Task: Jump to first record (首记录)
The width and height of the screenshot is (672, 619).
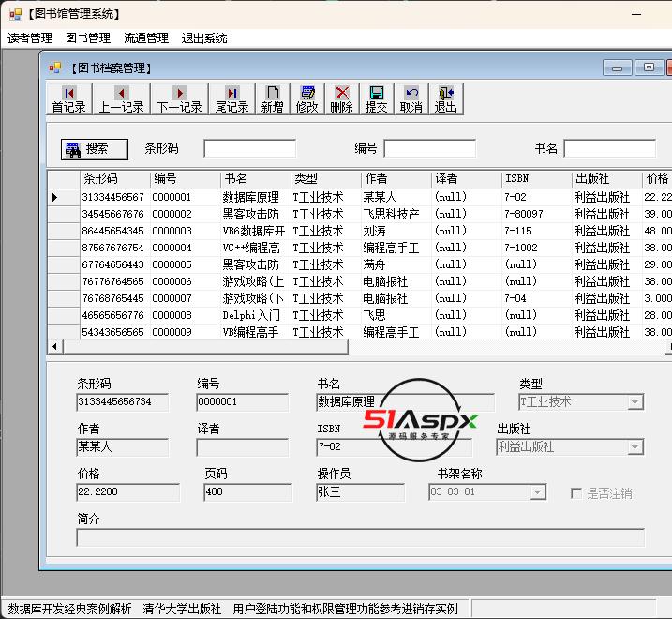Action: coord(68,98)
